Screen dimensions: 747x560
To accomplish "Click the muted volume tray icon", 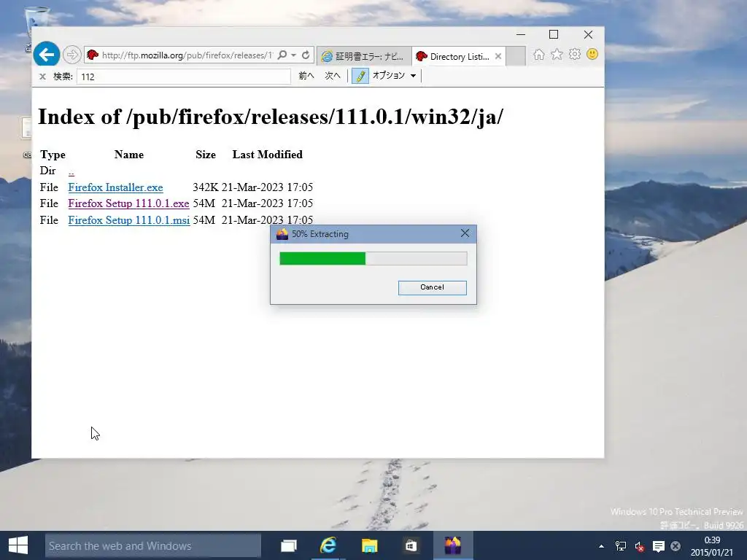I will 639,546.
